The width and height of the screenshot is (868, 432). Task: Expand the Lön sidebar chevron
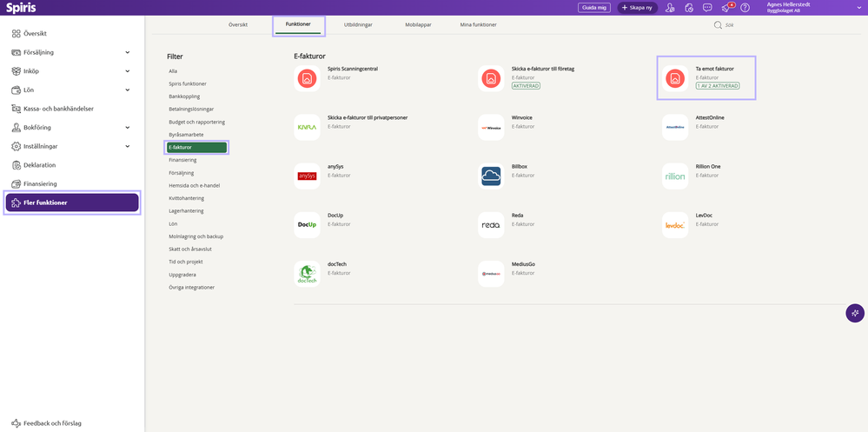(128, 90)
